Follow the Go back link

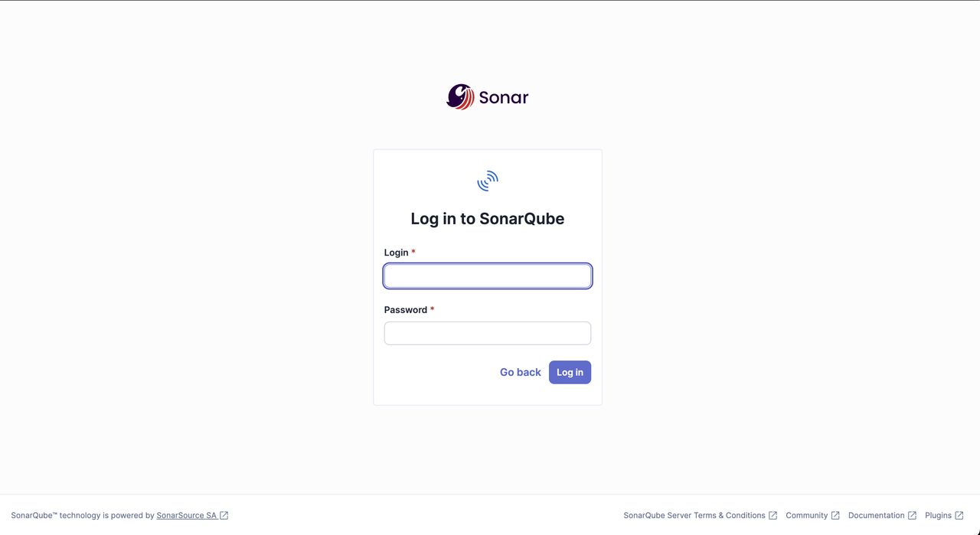521,373
